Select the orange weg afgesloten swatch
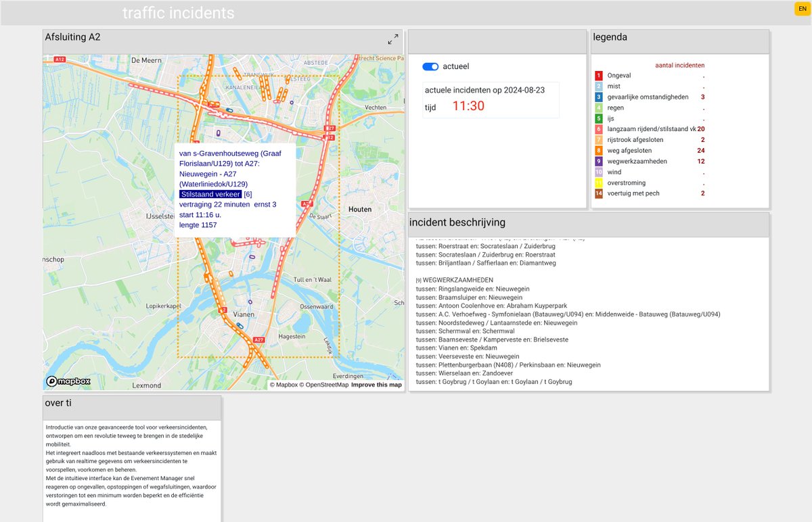This screenshot has height=522, width=812. tap(598, 151)
